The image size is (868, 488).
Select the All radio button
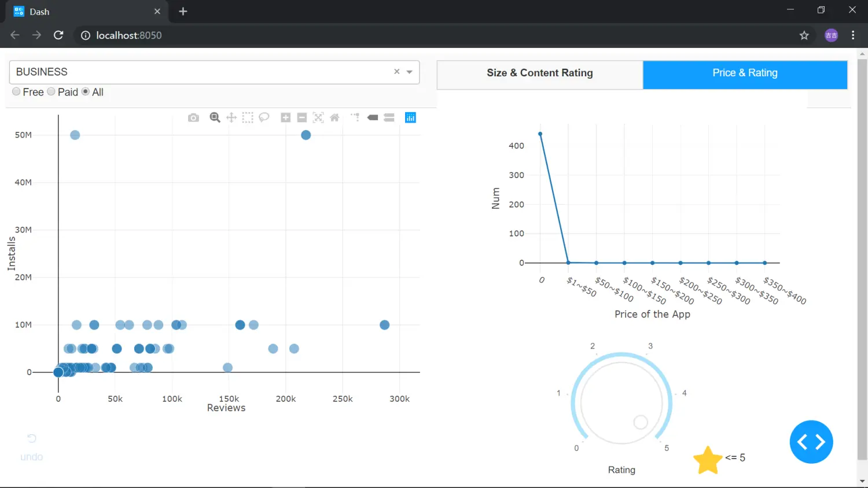pyautogui.click(x=86, y=91)
